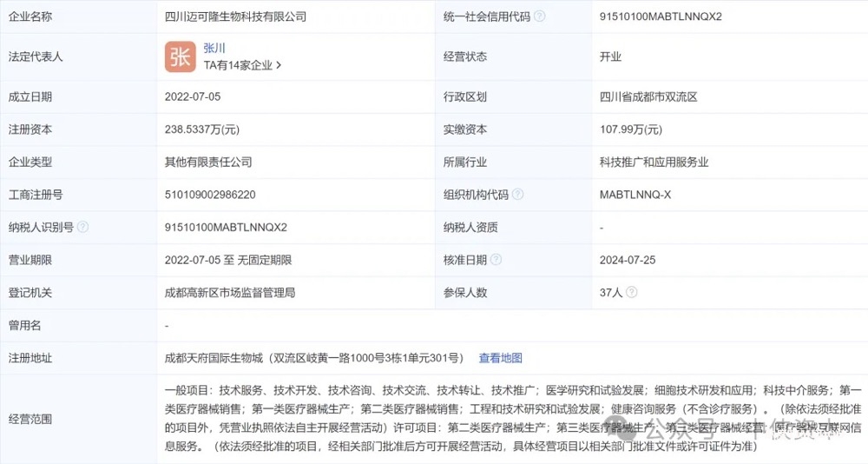868x464 pixels.
Task: Click 2022-07-05 至 无固定期限 term
Action: 228,260
